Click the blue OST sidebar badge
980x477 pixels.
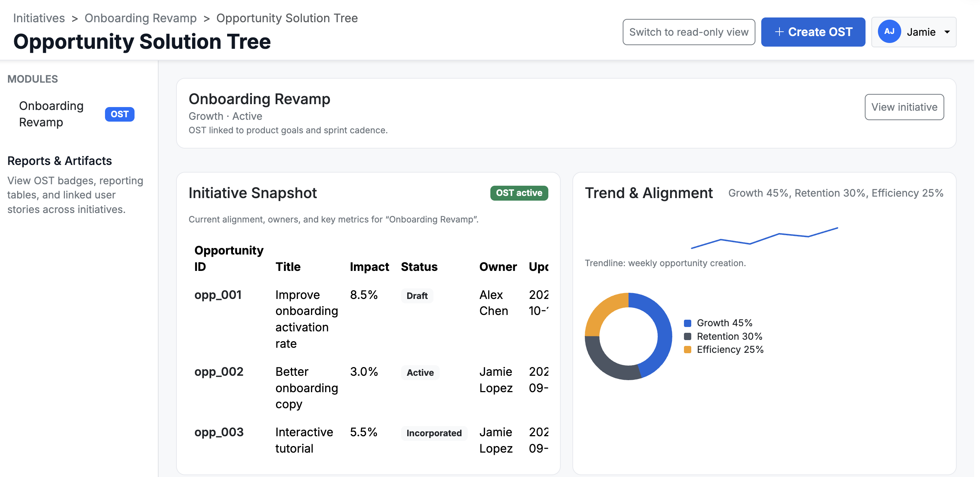pyautogui.click(x=120, y=114)
